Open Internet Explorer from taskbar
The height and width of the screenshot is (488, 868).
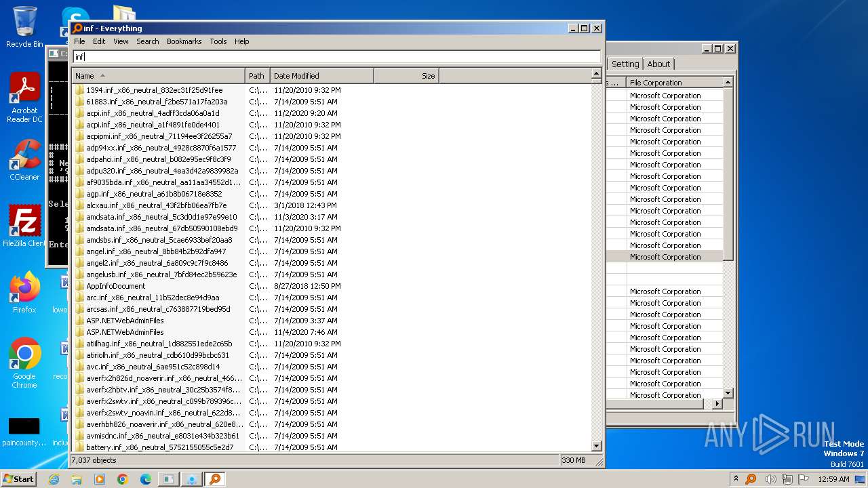click(x=54, y=479)
